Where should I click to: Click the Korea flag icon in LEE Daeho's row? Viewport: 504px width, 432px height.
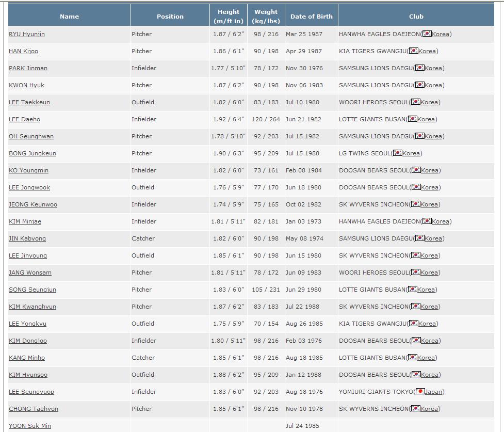click(x=413, y=119)
